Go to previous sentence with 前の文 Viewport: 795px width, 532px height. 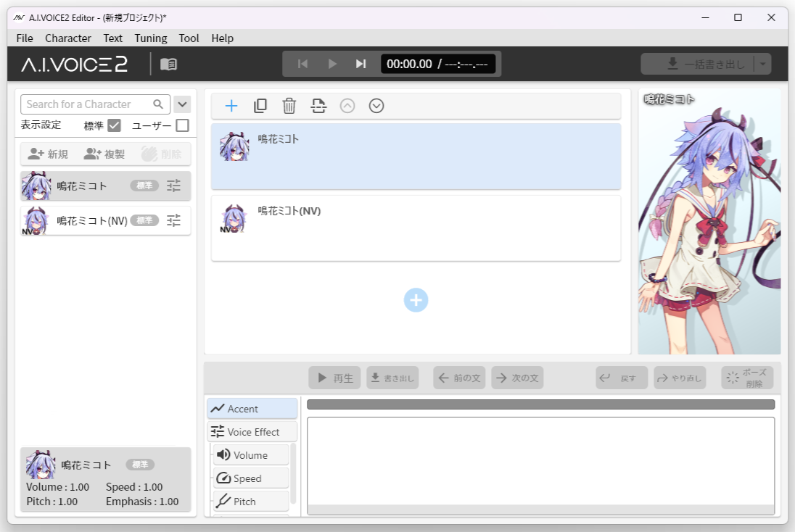coord(459,378)
